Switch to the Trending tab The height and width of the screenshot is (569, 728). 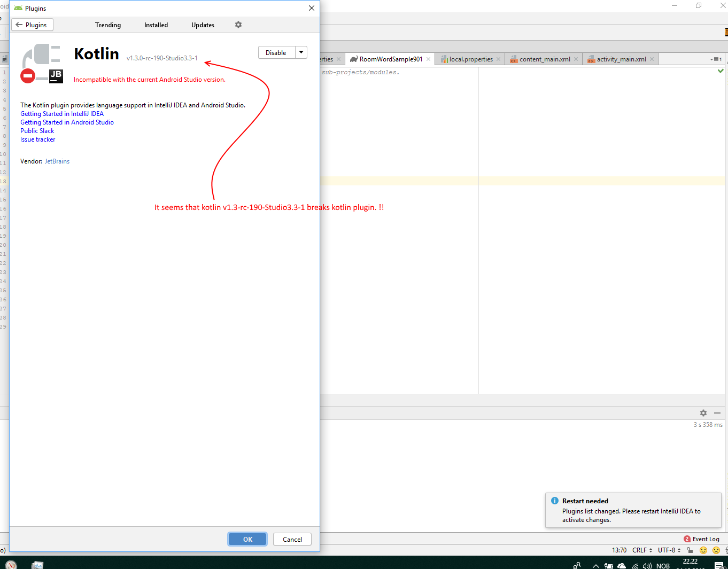pyautogui.click(x=108, y=25)
